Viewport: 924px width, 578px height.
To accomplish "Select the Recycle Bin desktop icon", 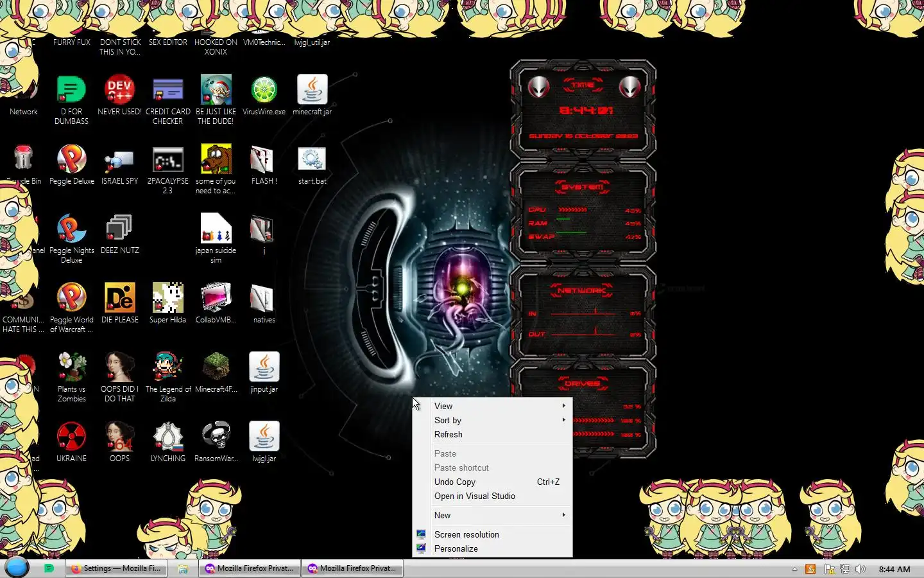I will coord(24,160).
